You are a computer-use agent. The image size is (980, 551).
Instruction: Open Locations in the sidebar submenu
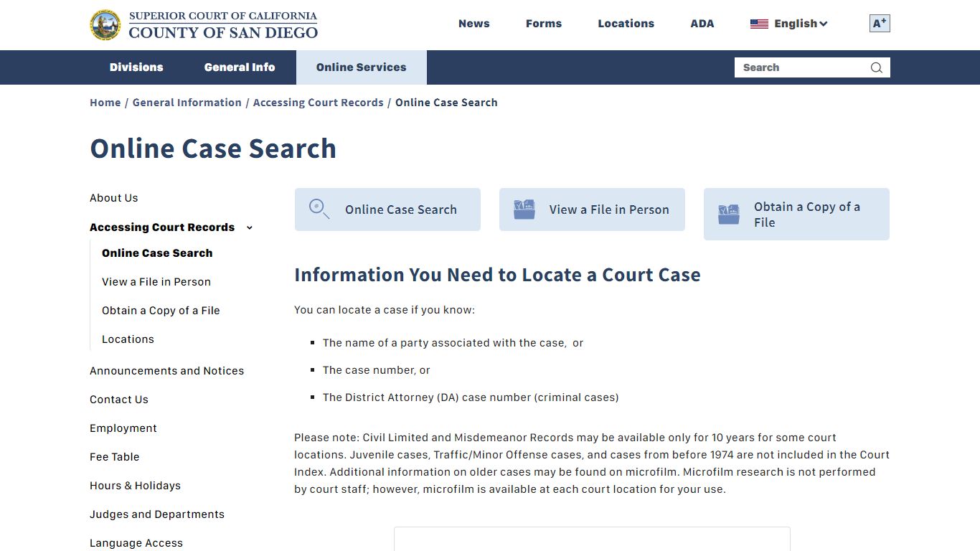(x=128, y=339)
